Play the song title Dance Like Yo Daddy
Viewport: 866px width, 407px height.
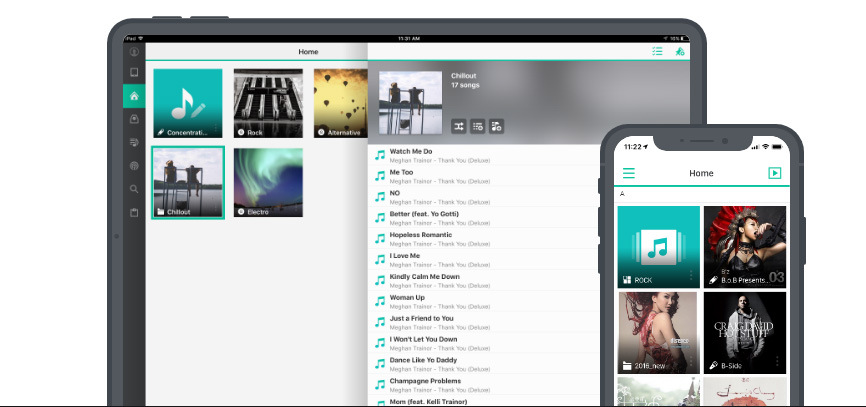pyautogui.click(x=424, y=360)
